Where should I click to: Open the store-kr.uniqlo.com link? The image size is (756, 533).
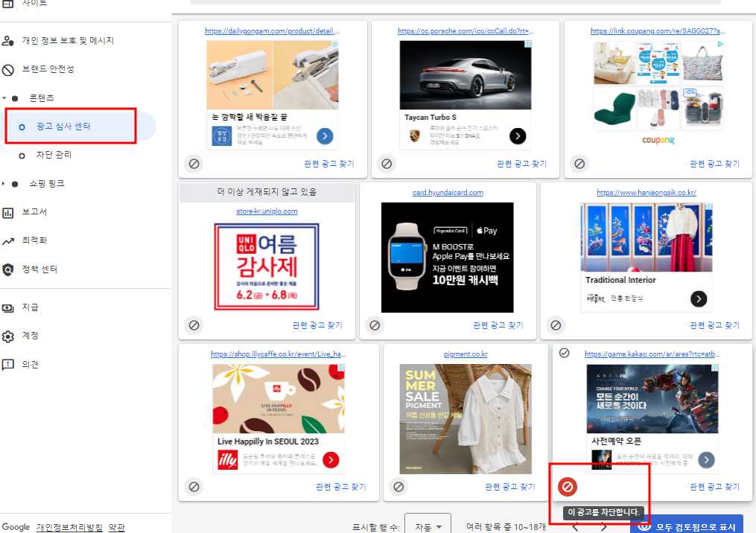pos(267,211)
